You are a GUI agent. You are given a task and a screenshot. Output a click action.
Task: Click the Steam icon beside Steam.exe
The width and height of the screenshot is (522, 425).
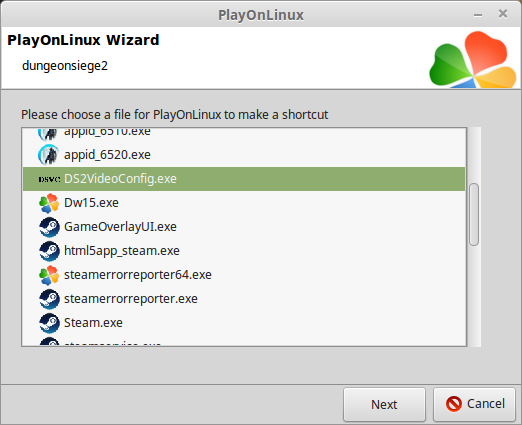49,323
